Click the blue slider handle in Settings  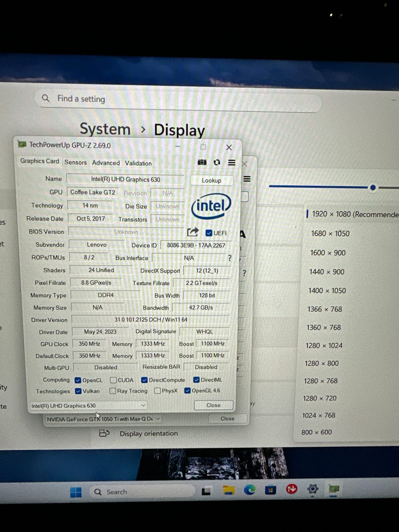(373, 187)
